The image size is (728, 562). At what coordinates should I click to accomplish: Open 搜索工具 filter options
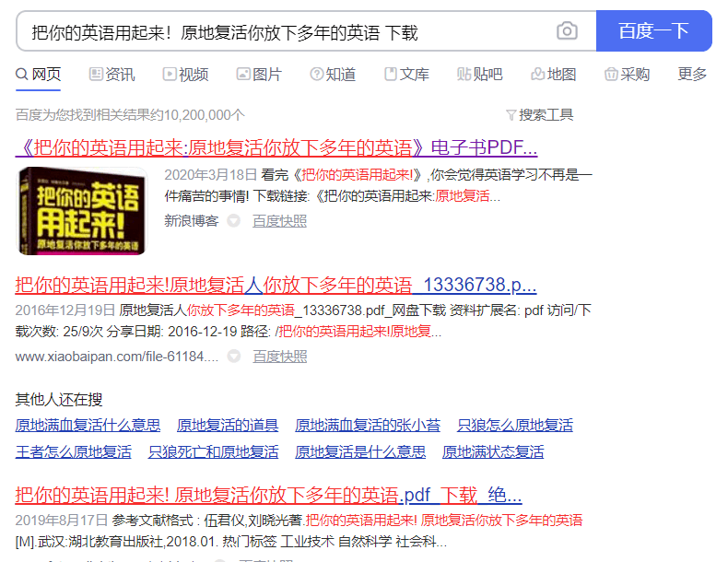[539, 114]
